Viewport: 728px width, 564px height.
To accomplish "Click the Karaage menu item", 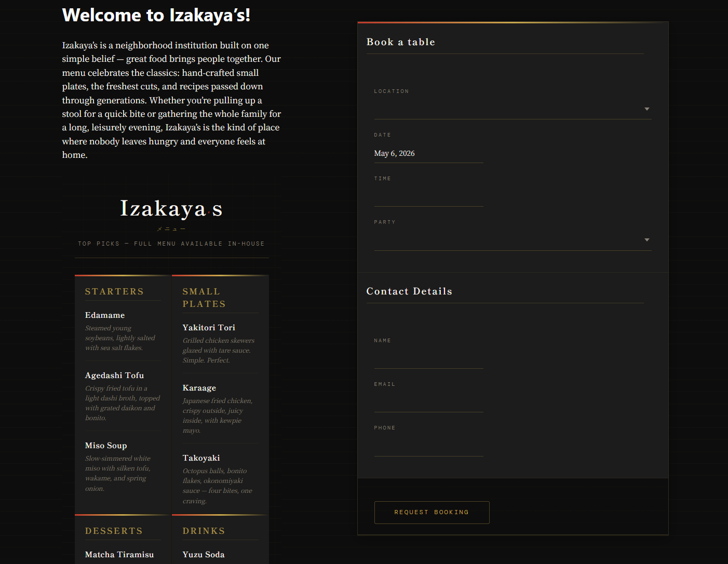I will 199,388.
